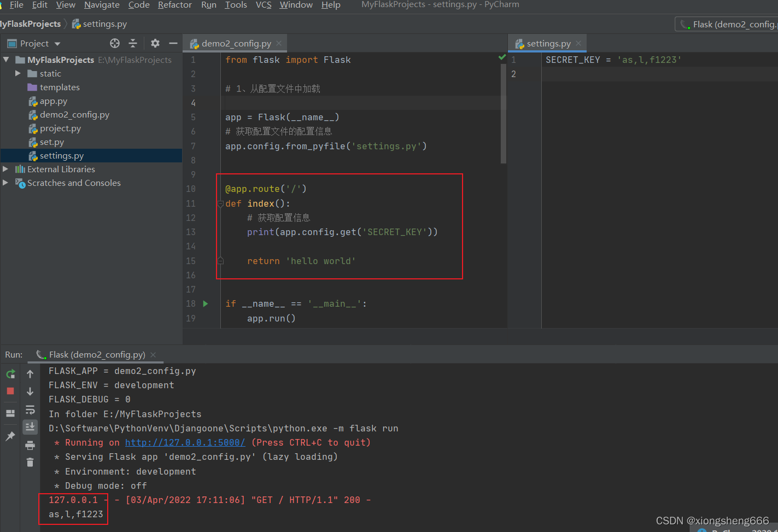Image resolution: width=778 pixels, height=532 pixels.
Task: Click the print icon in Run console
Action: point(30,445)
